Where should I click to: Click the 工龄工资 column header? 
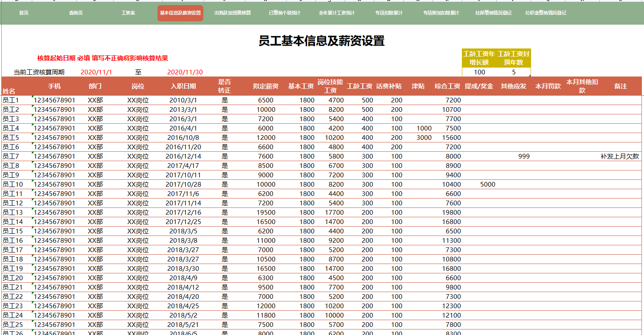(x=360, y=86)
